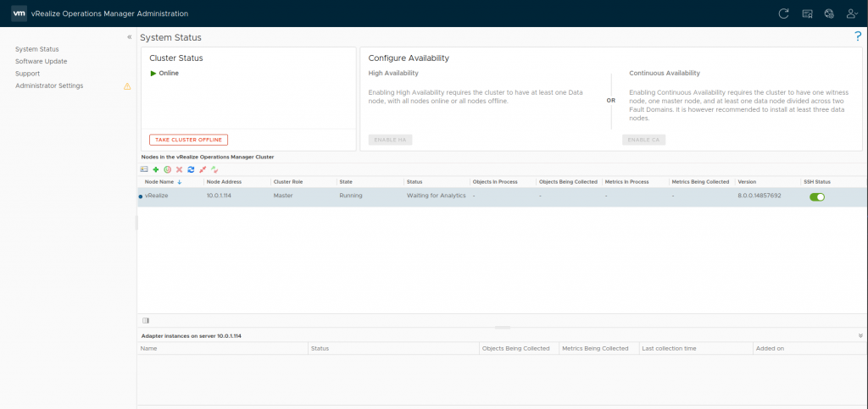Viewport: 868px width, 409px height.
Task: Toggle SSH Status switch for vRealize node
Action: [816, 196]
